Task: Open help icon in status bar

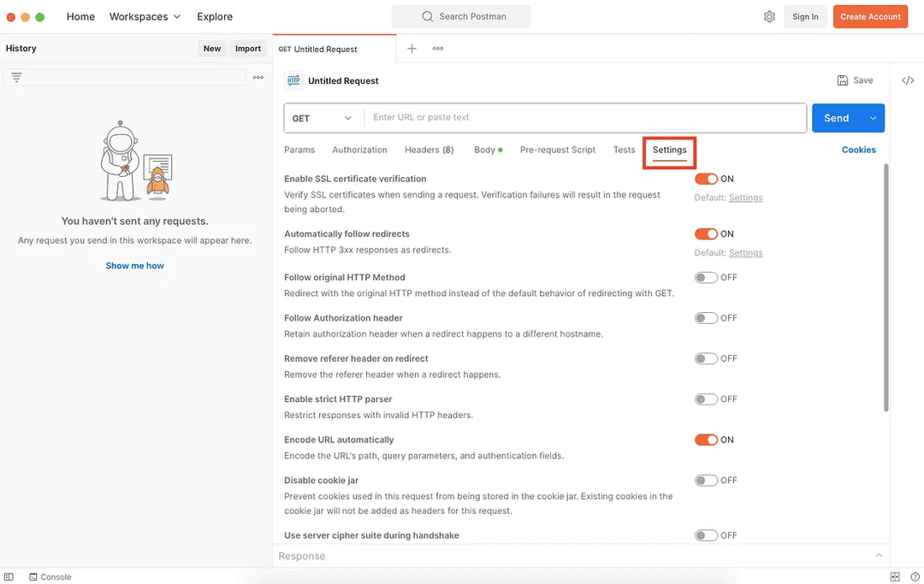Action: coord(915,577)
